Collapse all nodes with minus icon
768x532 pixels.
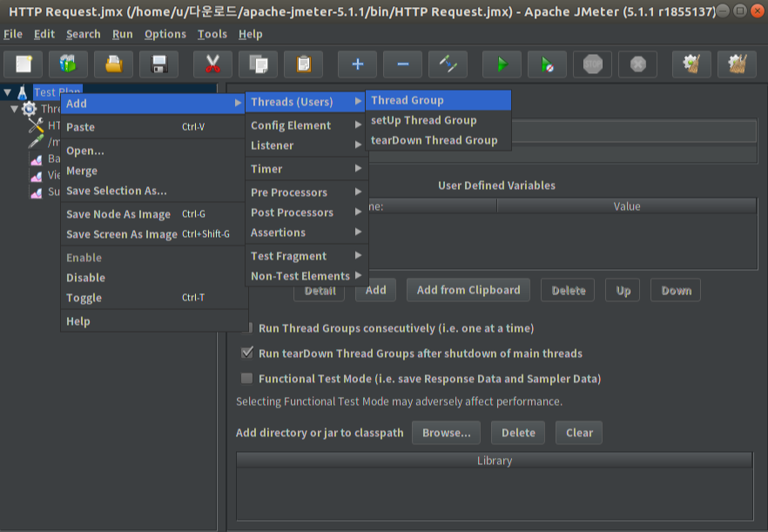[402, 64]
